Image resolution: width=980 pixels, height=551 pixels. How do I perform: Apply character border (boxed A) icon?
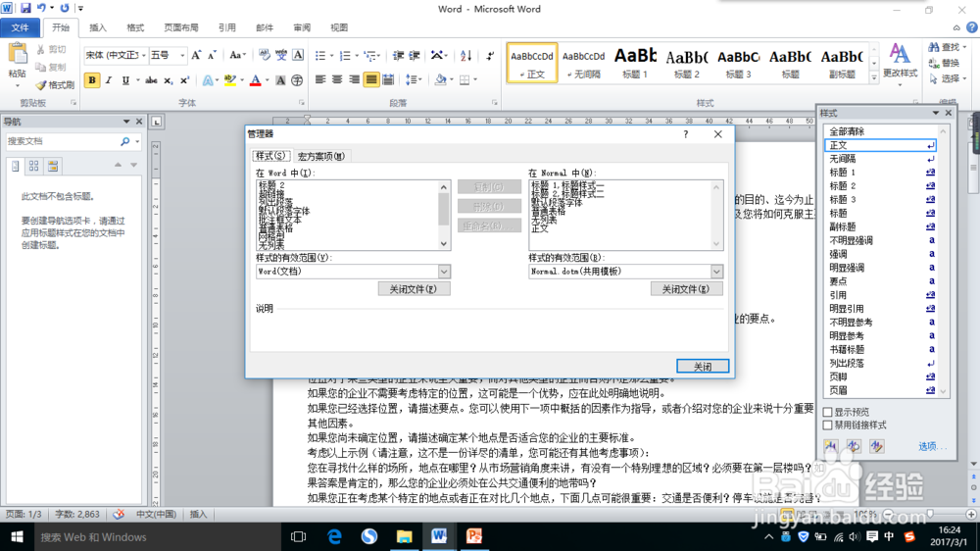point(298,56)
